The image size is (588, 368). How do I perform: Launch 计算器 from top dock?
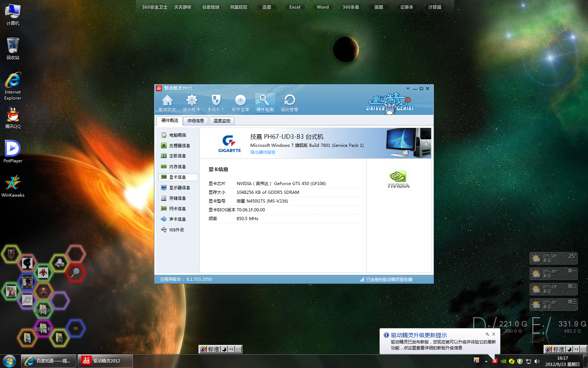(x=435, y=7)
